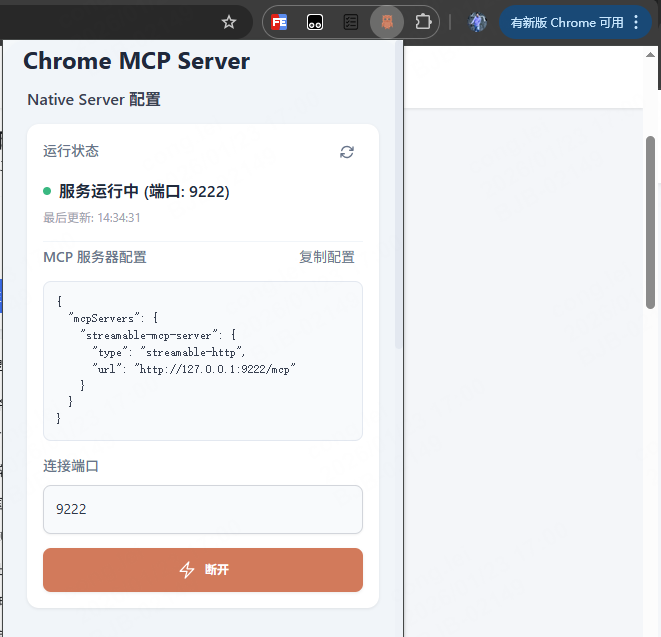The width and height of the screenshot is (661, 637).
Task: Click the "streamable-mcp-server" key line
Action: tap(158, 335)
